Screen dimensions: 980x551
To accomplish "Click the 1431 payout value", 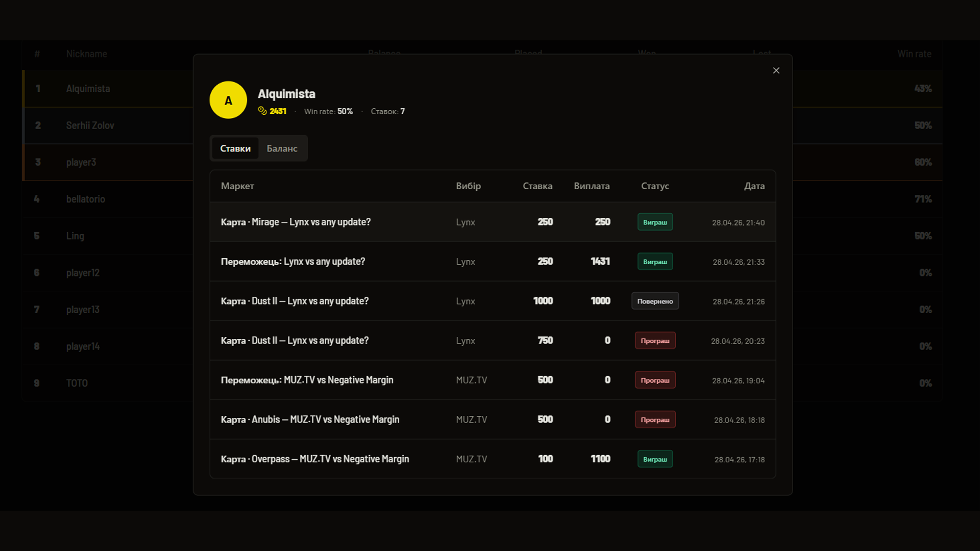I will [600, 261].
